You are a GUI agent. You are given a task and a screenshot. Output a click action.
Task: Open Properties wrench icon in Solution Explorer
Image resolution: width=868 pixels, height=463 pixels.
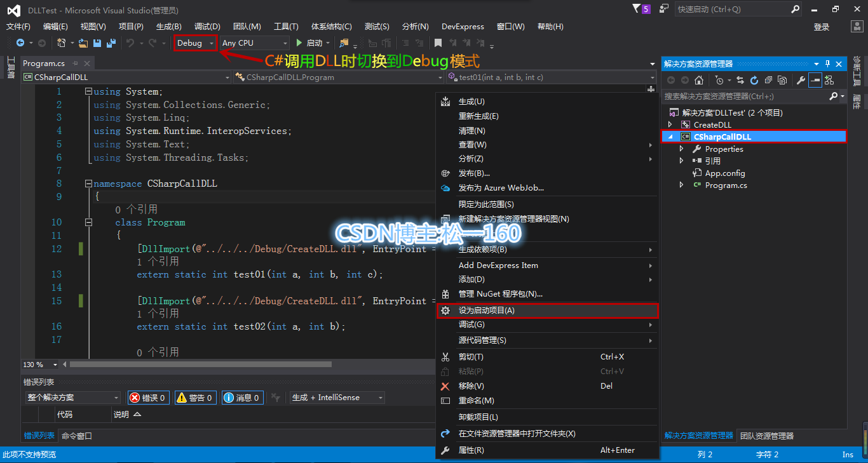pyautogui.click(x=801, y=80)
